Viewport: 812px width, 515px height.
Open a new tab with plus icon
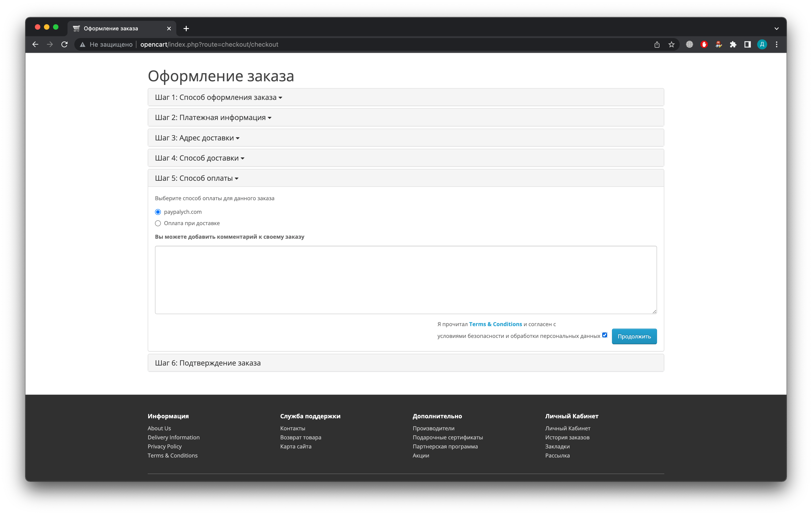point(186,29)
